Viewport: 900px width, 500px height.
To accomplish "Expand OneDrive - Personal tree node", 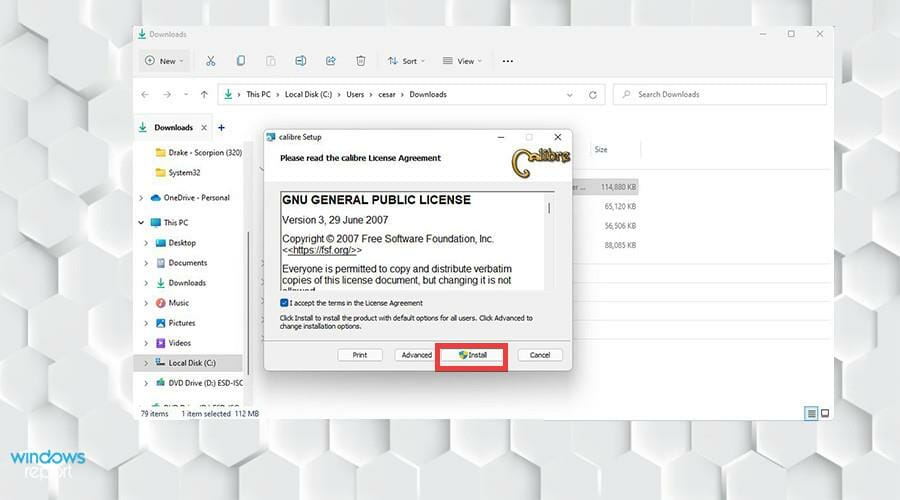I will [141, 198].
